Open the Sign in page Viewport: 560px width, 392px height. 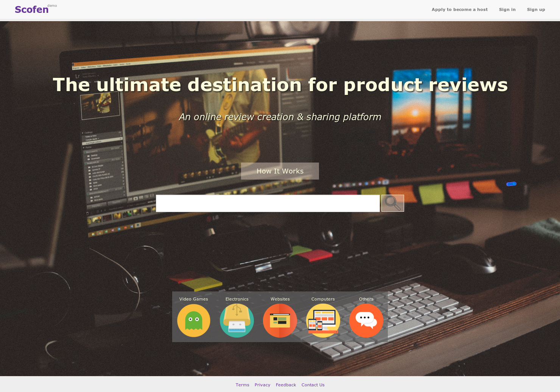507,9
